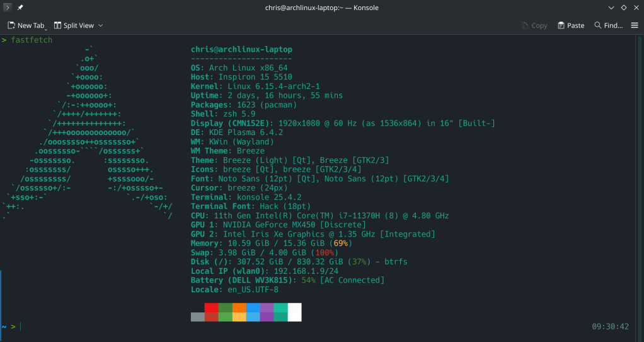Open the hamburger menu in the toolbar
Viewport: 644px width, 342px height.
click(635, 25)
